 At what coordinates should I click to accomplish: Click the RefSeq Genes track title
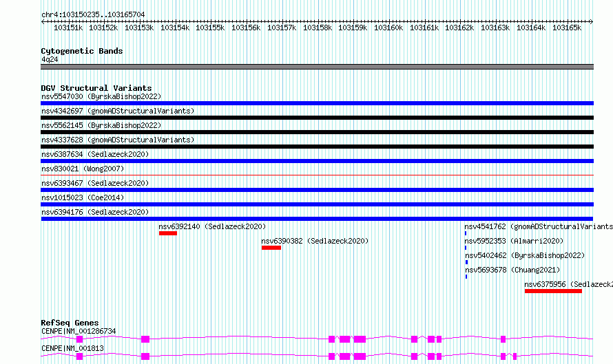tap(70, 323)
